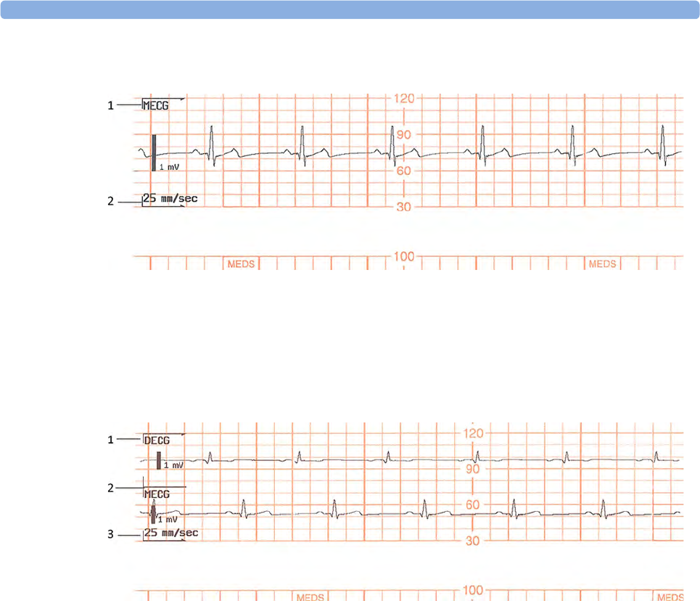This screenshot has width=700, height=601.
Task: Click the 120 scale value on the upper strip
Action: tap(404, 98)
